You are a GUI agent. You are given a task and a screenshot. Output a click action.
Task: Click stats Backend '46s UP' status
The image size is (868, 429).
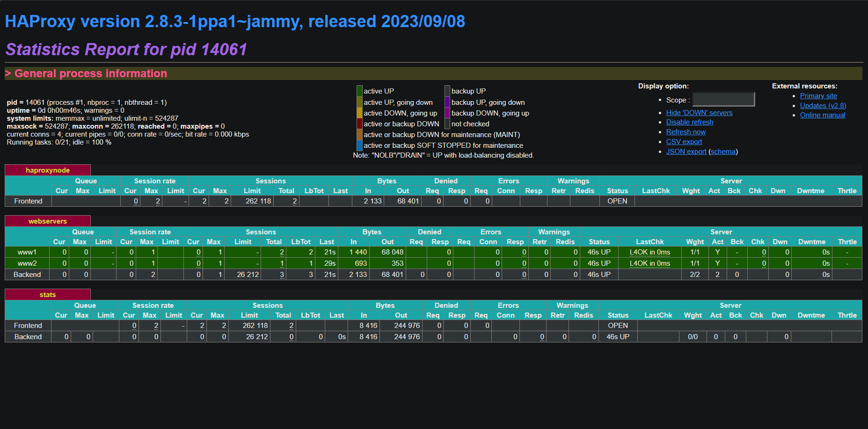click(x=618, y=337)
